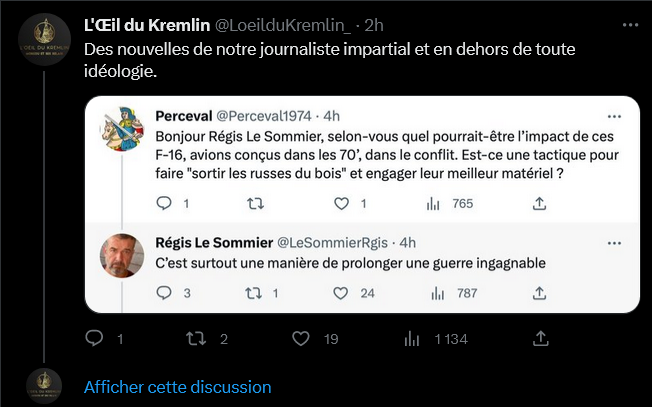Reply to L'Œil du Kremlin's main tweet
This screenshot has width=652, height=407.
96,339
